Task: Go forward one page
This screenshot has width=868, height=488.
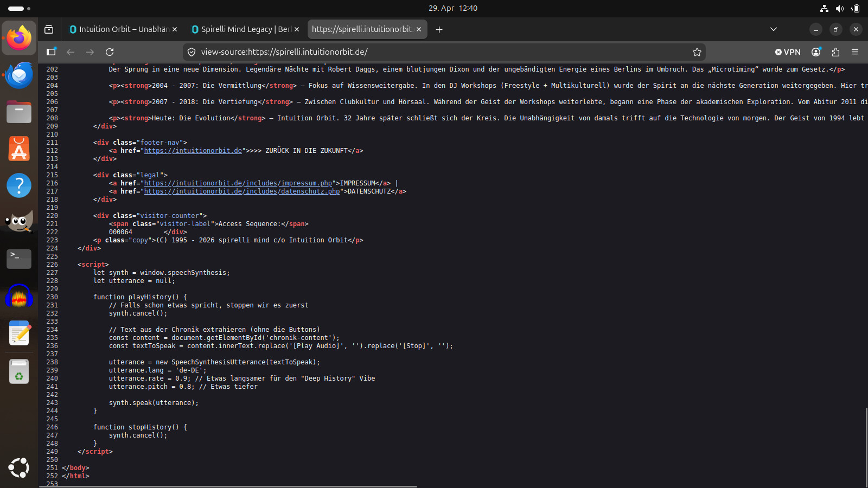Action: point(90,52)
